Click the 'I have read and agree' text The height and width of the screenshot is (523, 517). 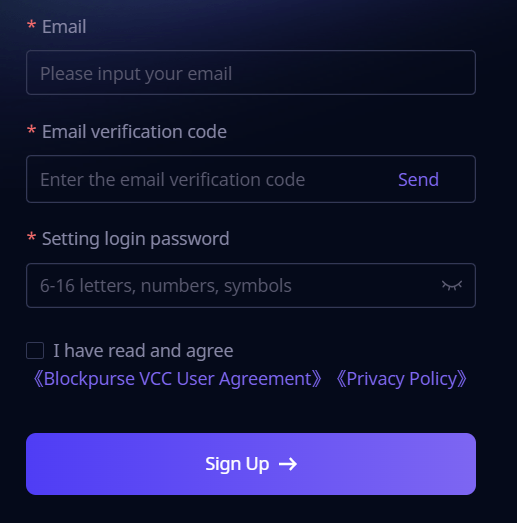coord(143,351)
